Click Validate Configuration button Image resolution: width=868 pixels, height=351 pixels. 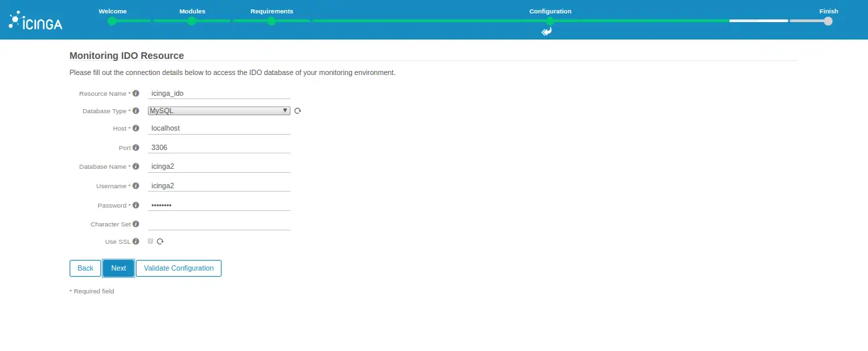[179, 268]
